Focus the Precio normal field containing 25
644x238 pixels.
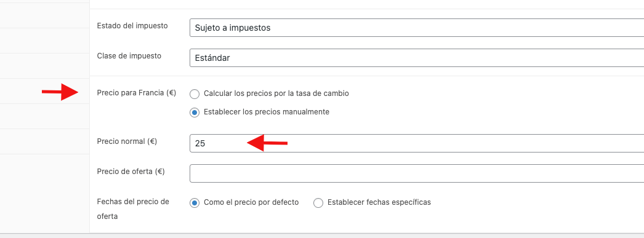point(416,143)
